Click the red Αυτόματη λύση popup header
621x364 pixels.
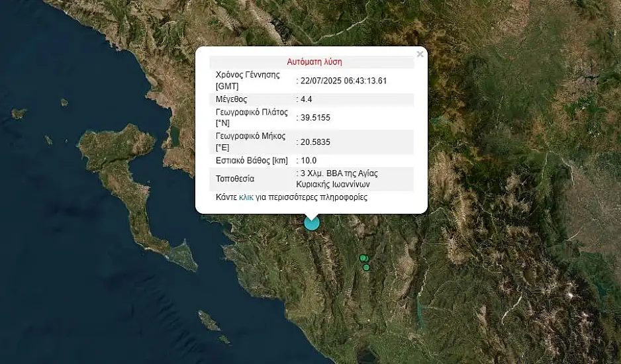pyautogui.click(x=314, y=62)
